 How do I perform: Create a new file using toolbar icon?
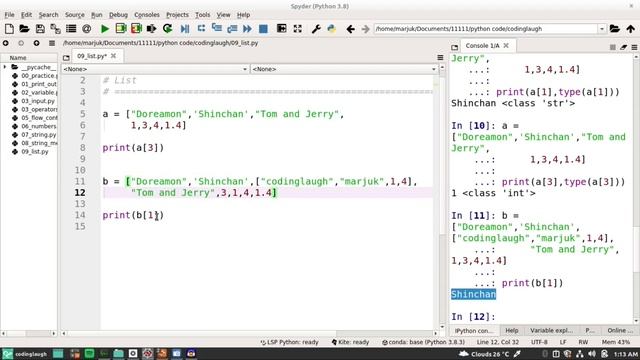(9, 29)
